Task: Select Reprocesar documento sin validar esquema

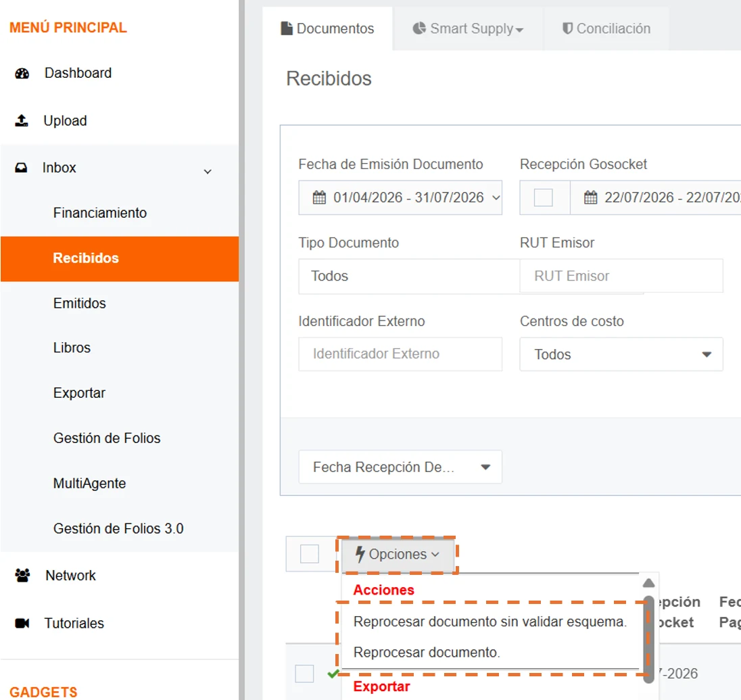Action: pos(490,622)
